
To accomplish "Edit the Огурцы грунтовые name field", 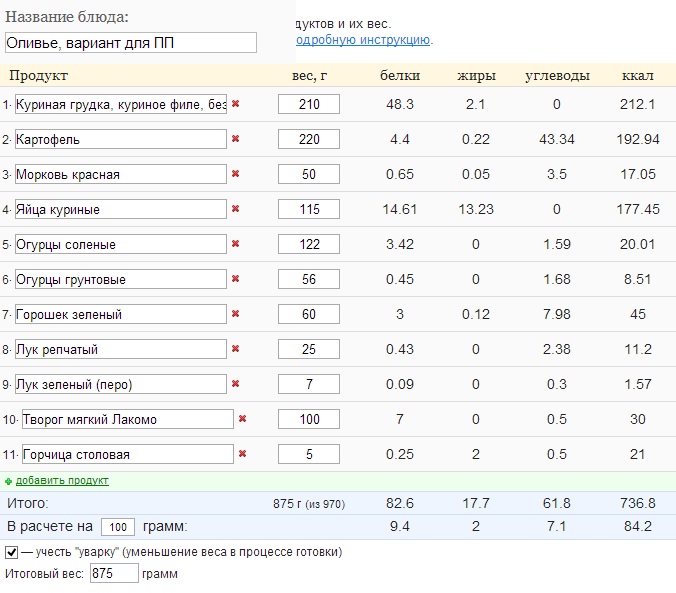I will pyautogui.click(x=121, y=279).
